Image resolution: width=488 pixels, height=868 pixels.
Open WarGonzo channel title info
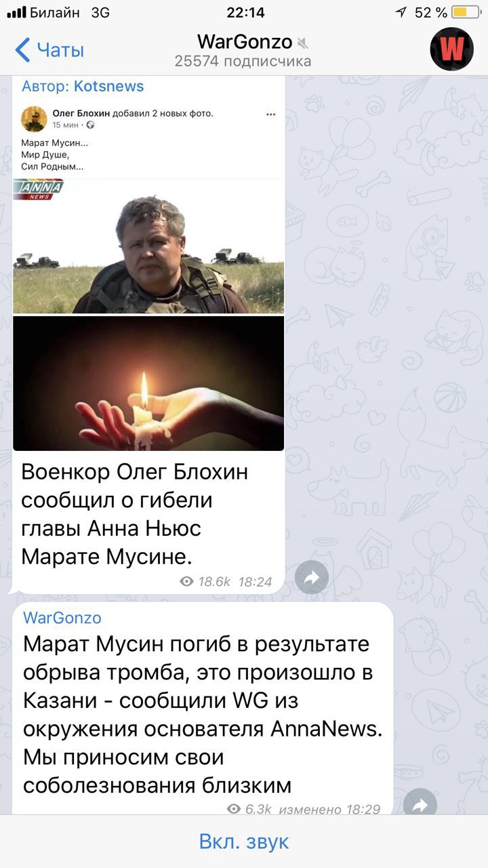[244, 42]
